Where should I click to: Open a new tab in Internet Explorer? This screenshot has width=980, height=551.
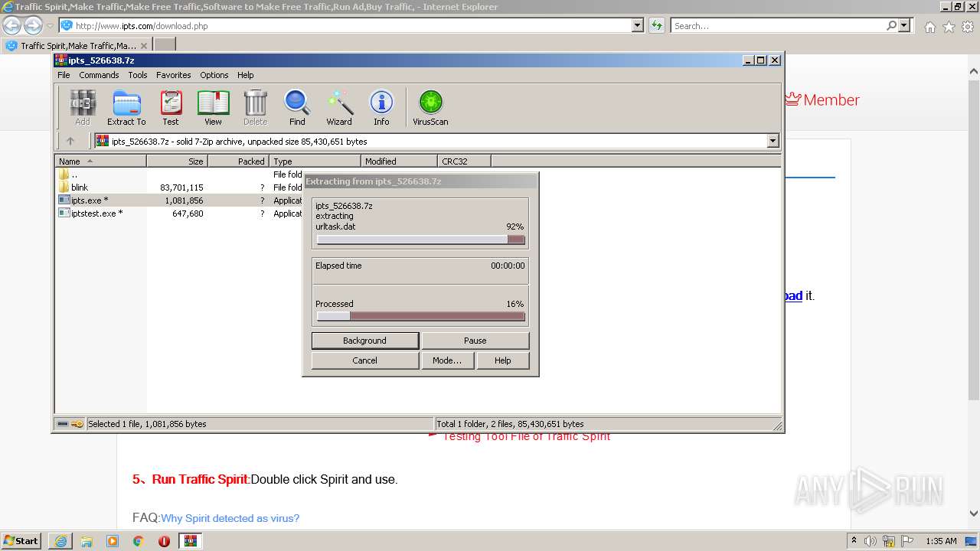coord(164,45)
